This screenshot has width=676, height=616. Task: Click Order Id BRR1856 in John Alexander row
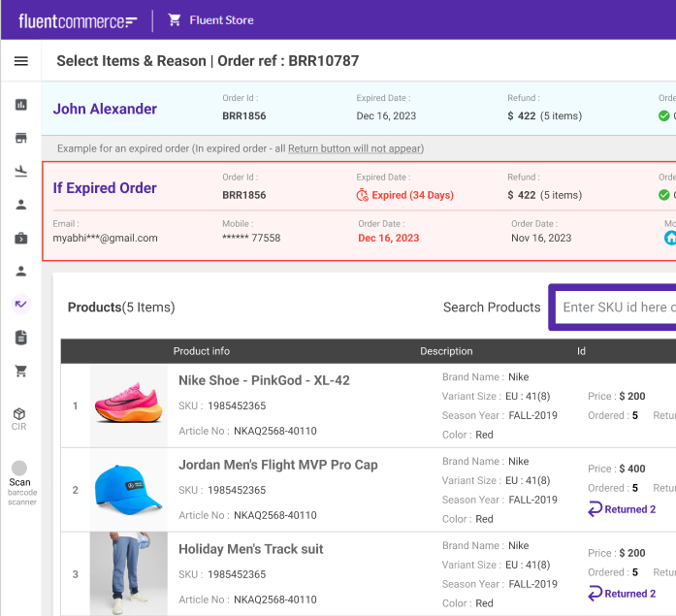(x=244, y=116)
